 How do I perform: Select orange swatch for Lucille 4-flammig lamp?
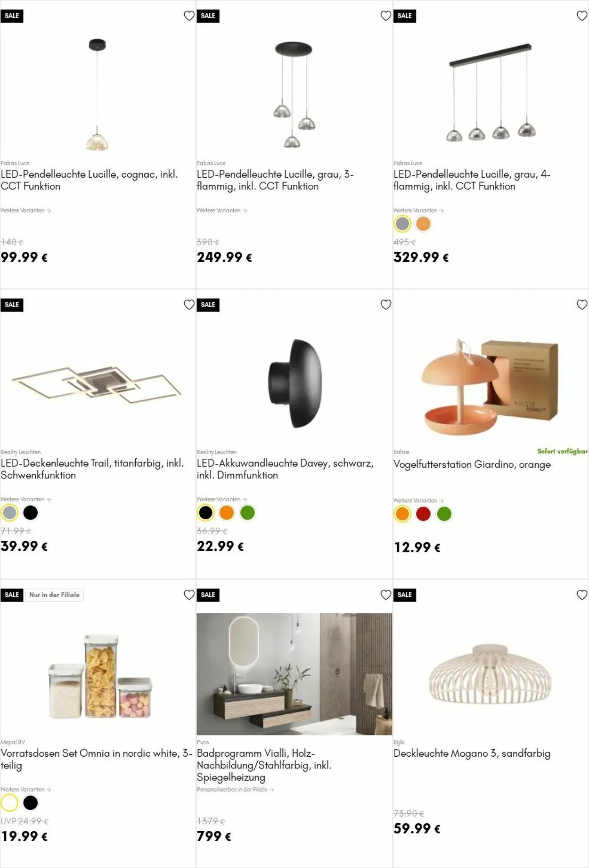(423, 224)
